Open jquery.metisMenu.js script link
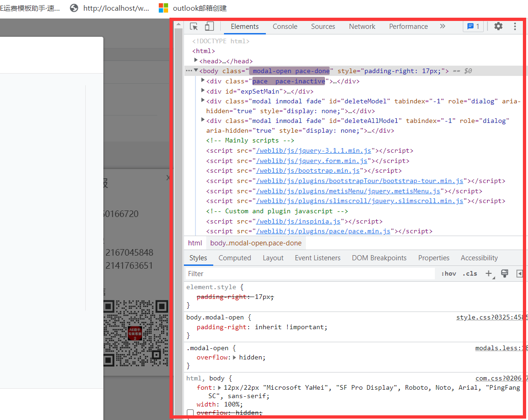 coord(348,191)
